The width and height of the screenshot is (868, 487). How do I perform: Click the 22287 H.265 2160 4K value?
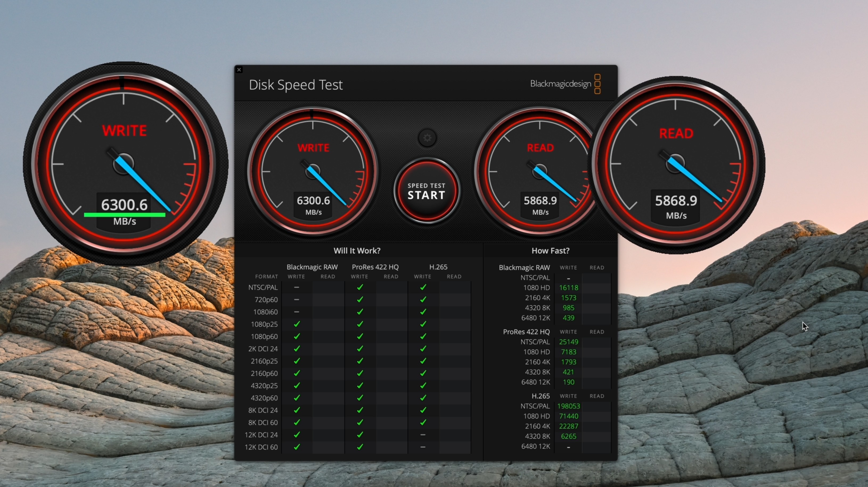(x=568, y=426)
